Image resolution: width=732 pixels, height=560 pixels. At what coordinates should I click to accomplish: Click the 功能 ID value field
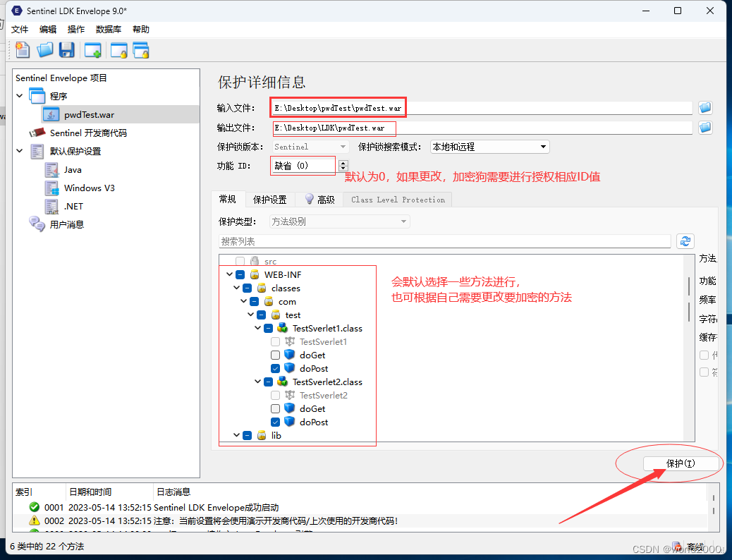point(305,166)
